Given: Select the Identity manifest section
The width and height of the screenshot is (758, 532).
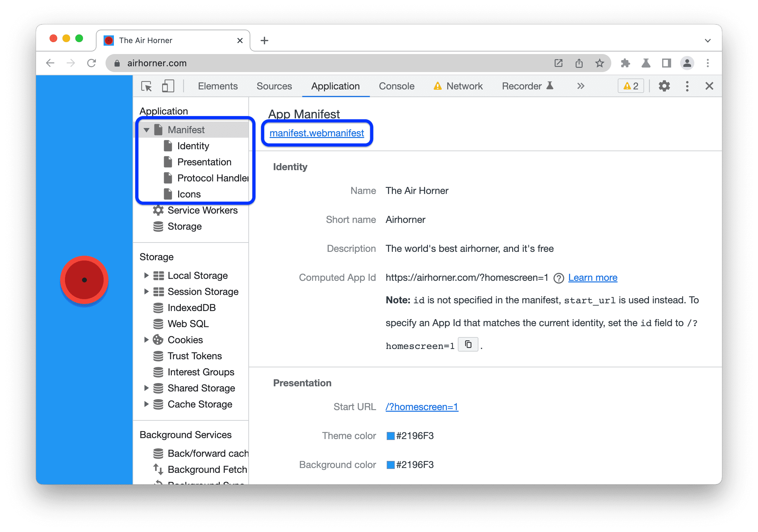Looking at the screenshot, I should coord(194,146).
